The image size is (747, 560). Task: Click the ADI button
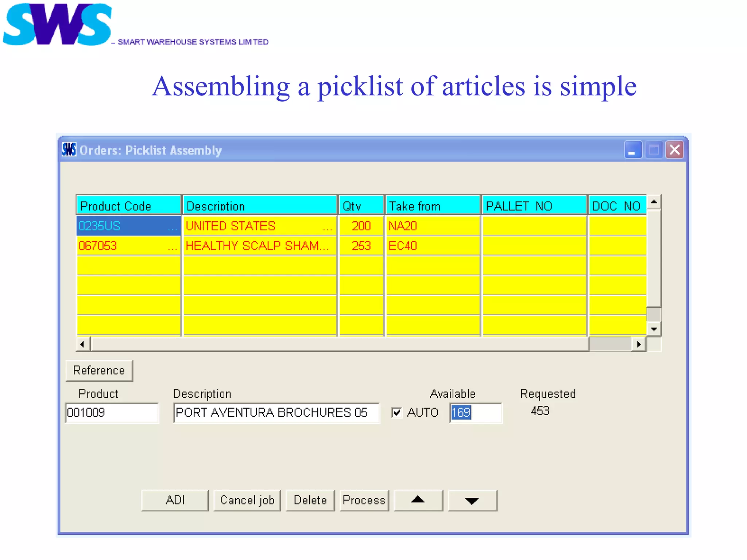[175, 500]
